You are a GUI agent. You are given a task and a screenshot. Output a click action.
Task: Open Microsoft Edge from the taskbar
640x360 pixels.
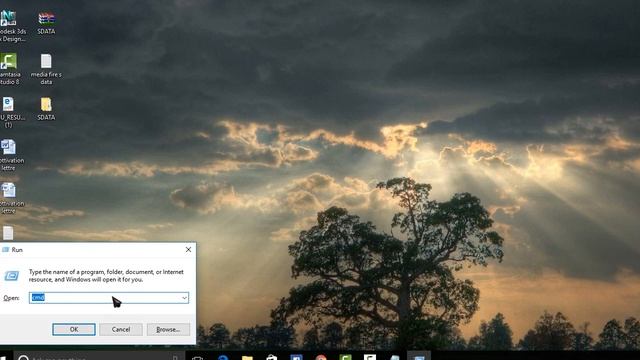[223, 358]
